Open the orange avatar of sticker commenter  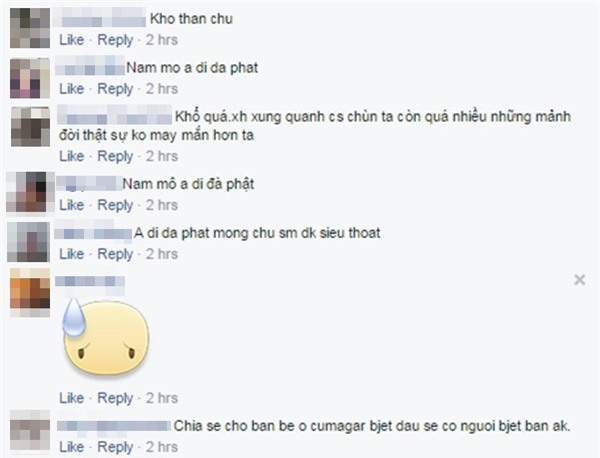[x=30, y=293]
